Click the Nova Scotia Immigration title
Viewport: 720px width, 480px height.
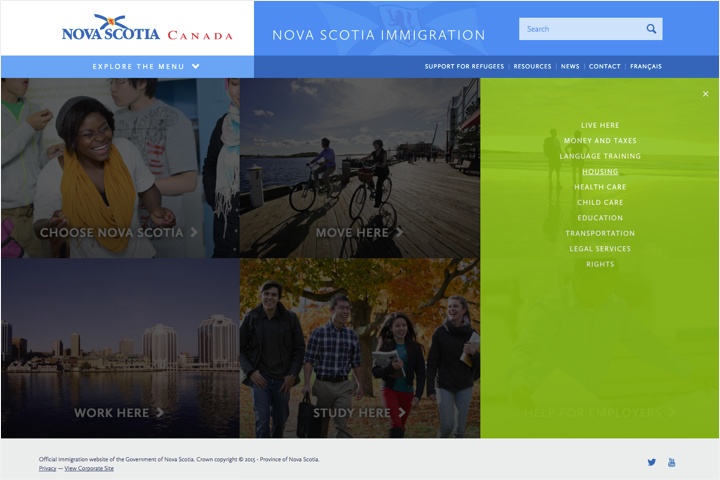379,35
